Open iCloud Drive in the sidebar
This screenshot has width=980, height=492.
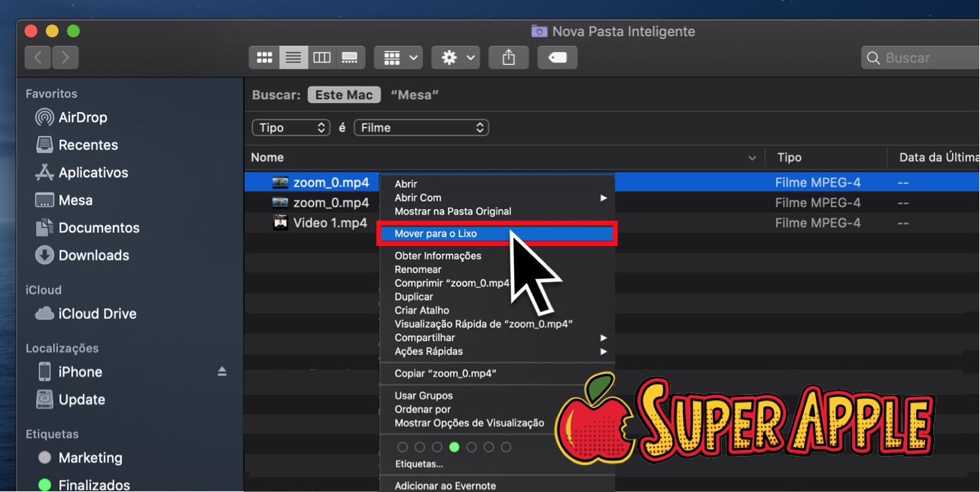click(x=97, y=314)
